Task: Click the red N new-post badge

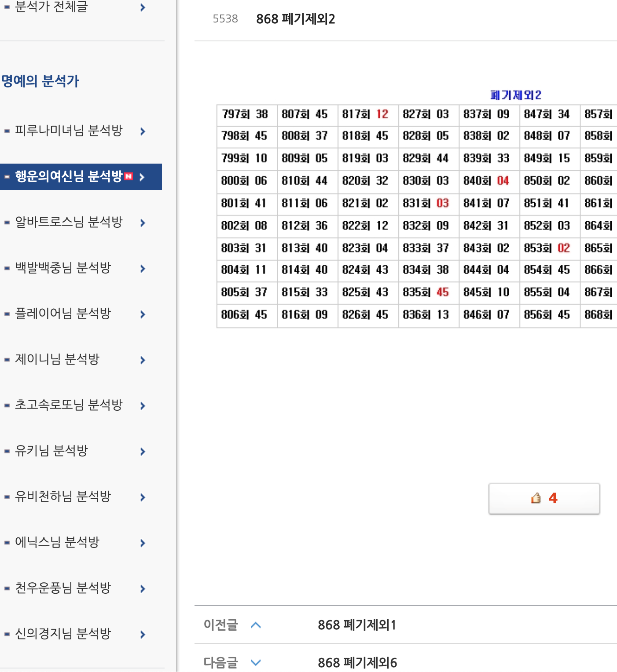Action: pos(129,177)
